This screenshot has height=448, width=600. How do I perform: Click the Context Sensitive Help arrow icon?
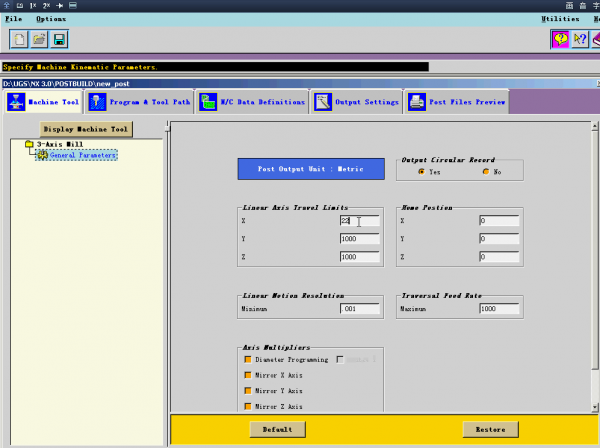[x=580, y=39]
